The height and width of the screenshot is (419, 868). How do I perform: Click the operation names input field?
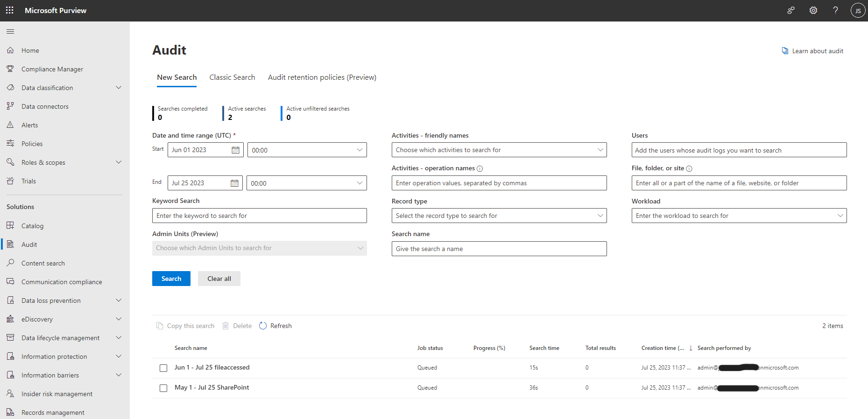pyautogui.click(x=499, y=183)
